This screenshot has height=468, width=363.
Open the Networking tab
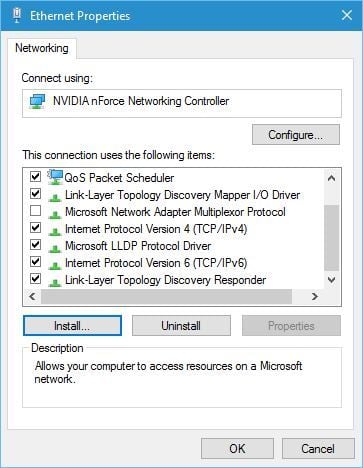click(x=42, y=48)
